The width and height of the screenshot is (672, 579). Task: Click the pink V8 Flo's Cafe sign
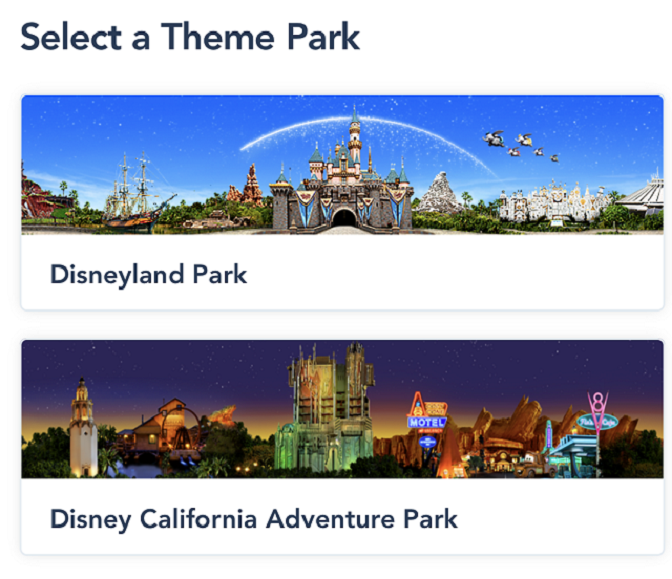[597, 414]
